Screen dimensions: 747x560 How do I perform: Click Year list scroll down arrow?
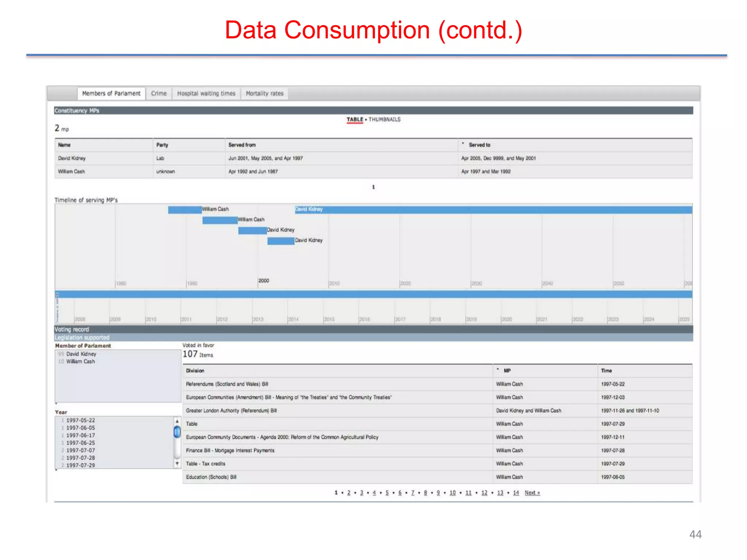177,464
